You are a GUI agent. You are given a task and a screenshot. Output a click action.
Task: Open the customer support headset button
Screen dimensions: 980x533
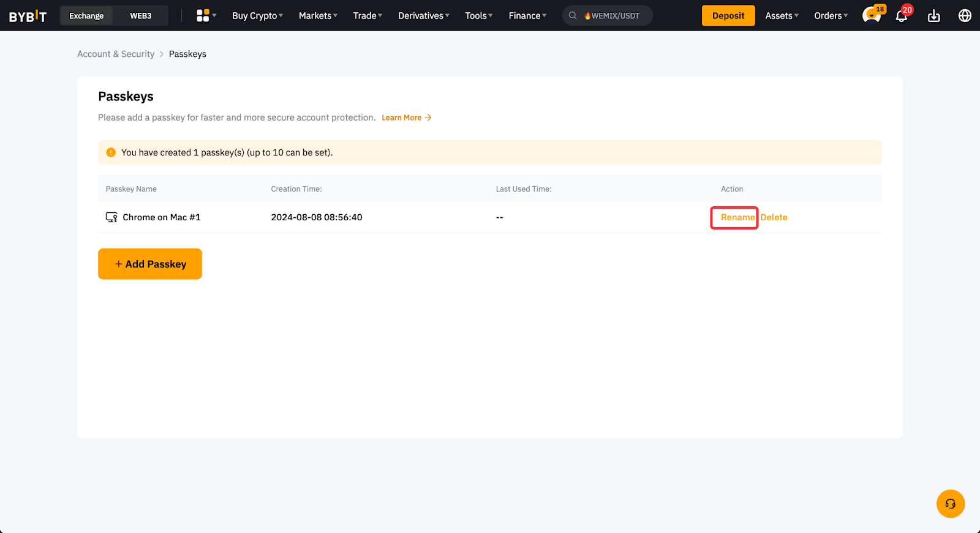pyautogui.click(x=950, y=504)
